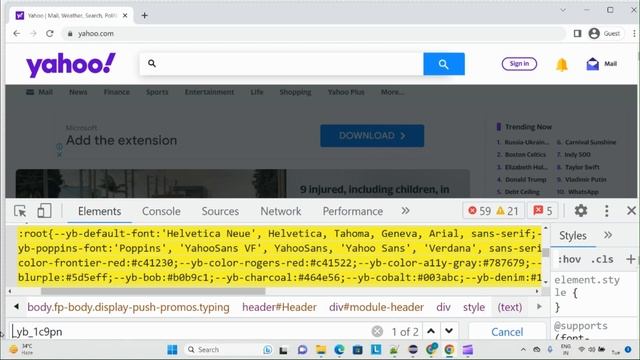
Task: Click the Yahoo logo
Action: [71, 64]
